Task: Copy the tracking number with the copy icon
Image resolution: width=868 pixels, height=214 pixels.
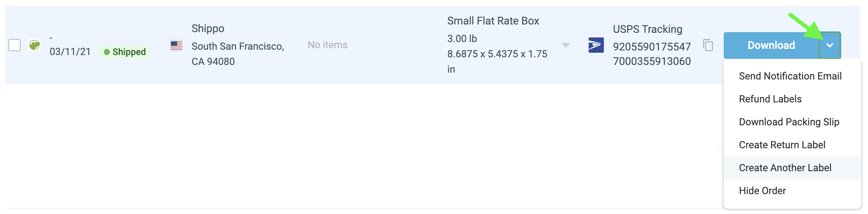Action: point(708,45)
